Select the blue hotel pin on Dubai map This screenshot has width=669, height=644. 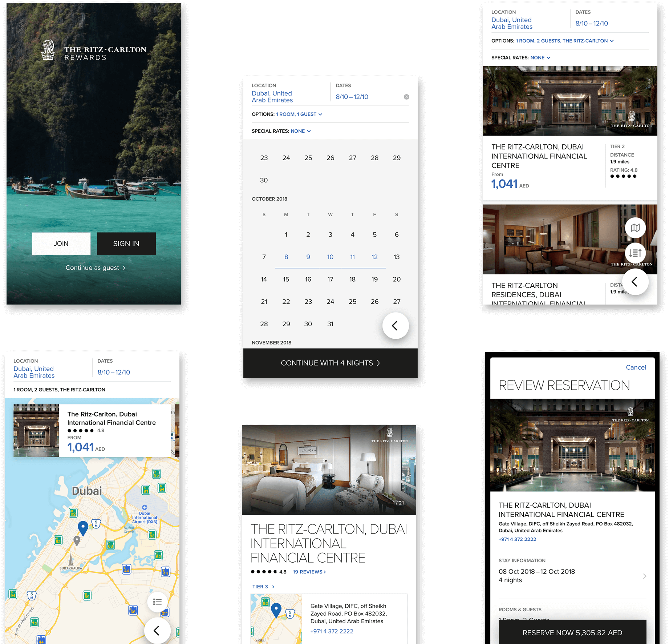(x=83, y=528)
